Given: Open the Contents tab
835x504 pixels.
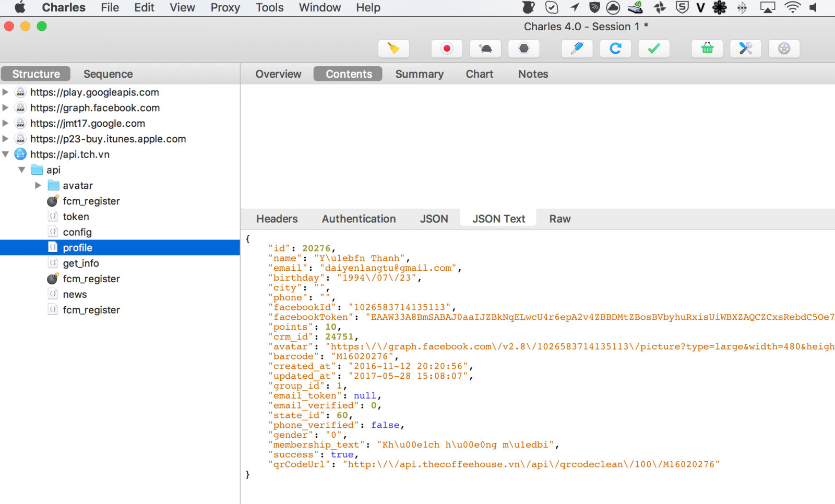Looking at the screenshot, I should click(349, 74).
